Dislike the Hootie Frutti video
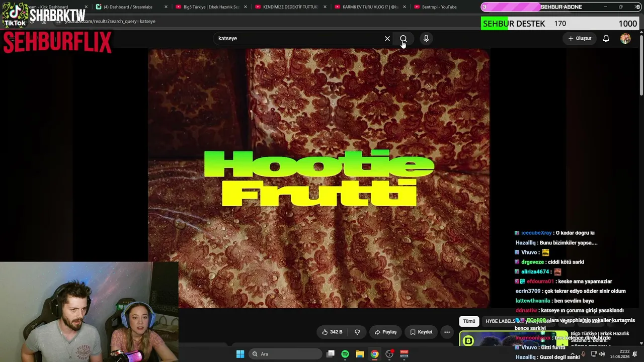 coord(357,332)
